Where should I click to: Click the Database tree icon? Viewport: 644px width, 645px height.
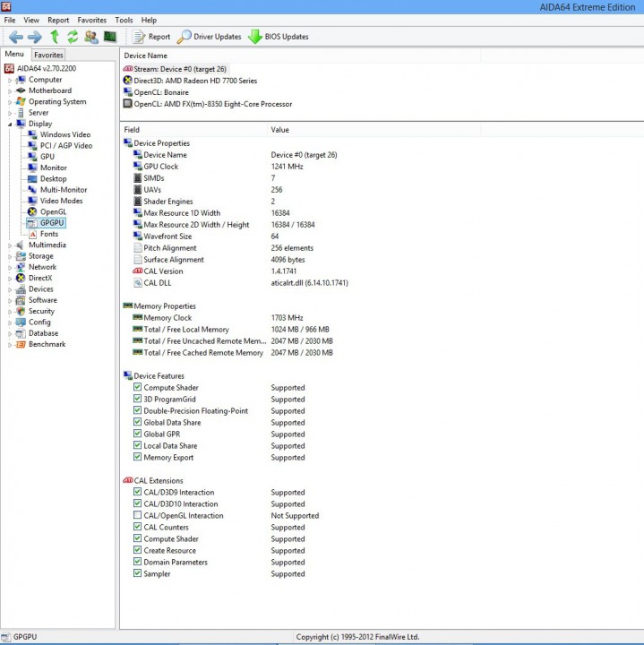[x=21, y=333]
